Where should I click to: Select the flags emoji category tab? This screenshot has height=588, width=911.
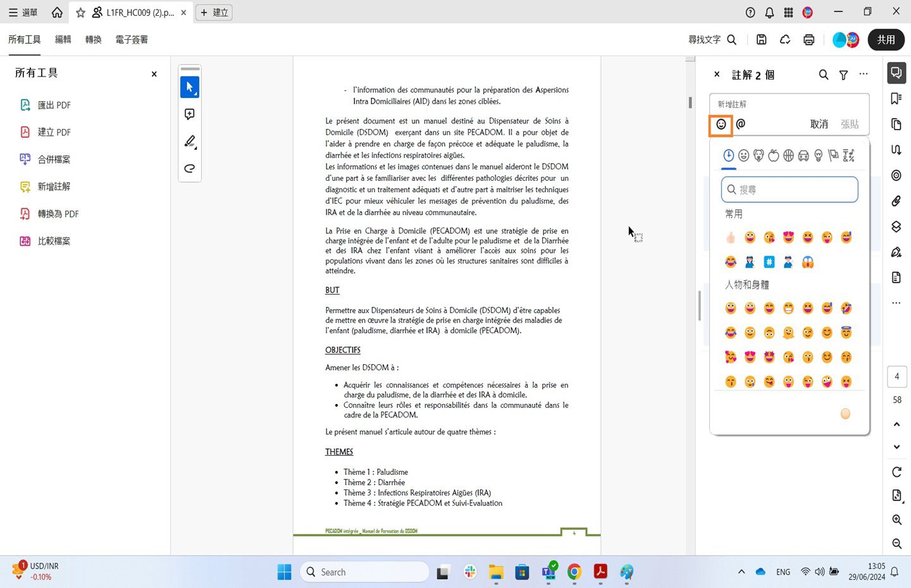click(x=833, y=156)
